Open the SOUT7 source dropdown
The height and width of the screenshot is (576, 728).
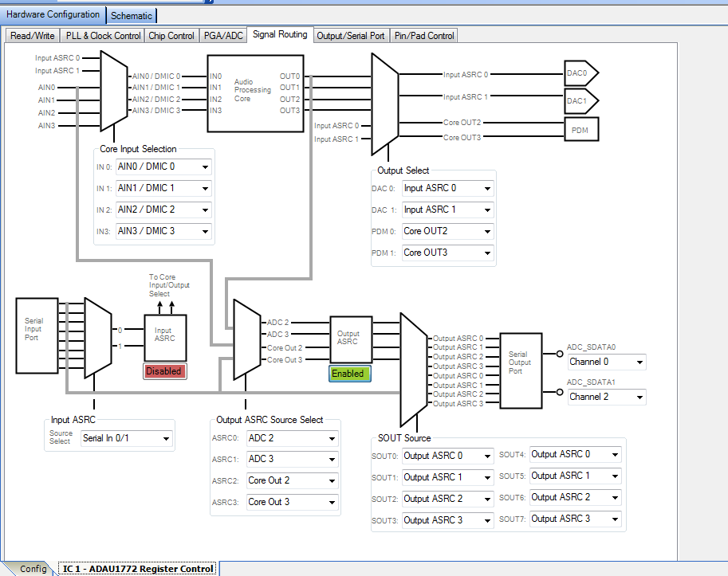pyautogui.click(x=575, y=519)
